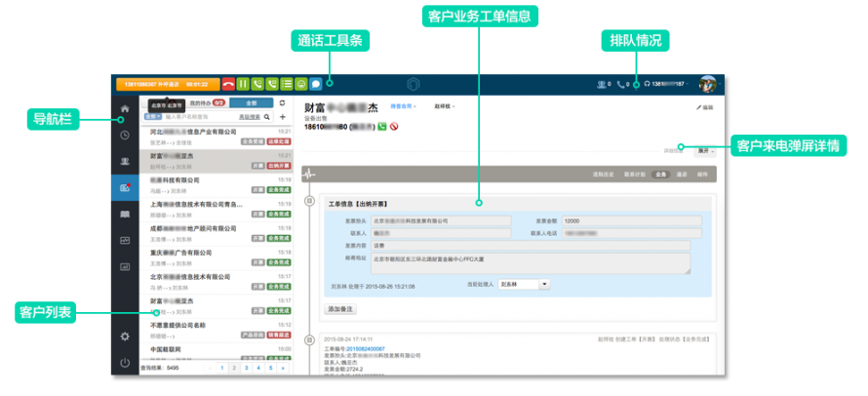
Task: Click the search magnifier icon
Action: (x=267, y=117)
